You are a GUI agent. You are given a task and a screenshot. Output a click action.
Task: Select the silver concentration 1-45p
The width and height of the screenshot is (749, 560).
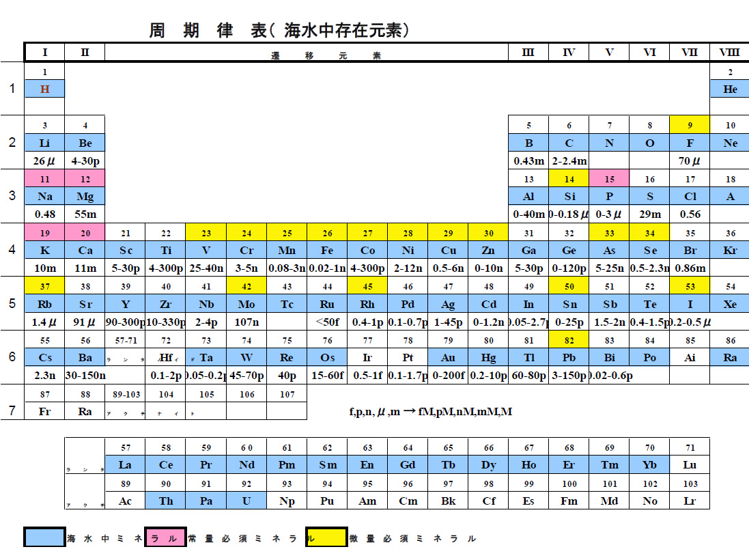tap(448, 322)
